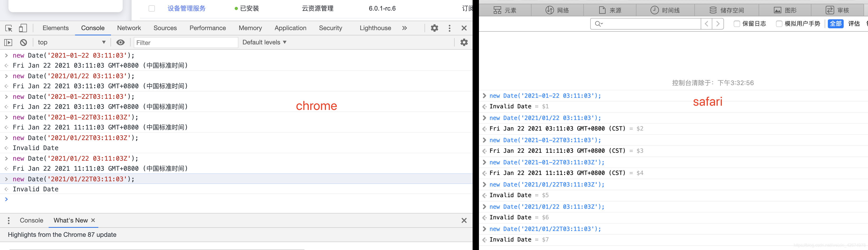
Task: Open console sidebar with leftmost panel icon
Action: coord(8,42)
